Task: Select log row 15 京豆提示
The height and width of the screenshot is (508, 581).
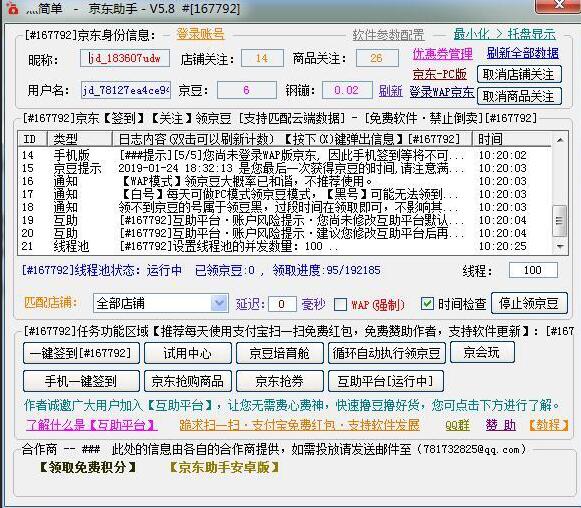Action: click(x=285, y=168)
